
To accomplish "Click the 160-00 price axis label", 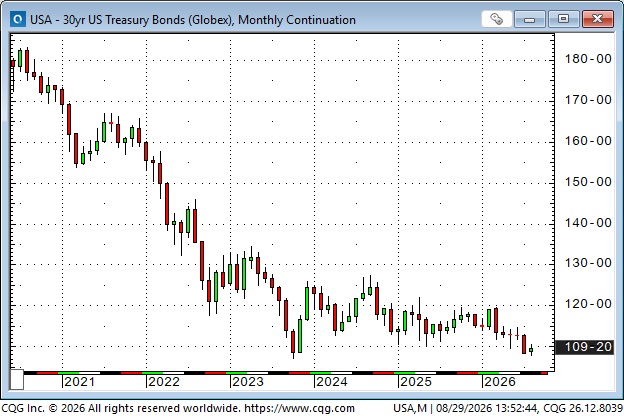I will [x=588, y=141].
